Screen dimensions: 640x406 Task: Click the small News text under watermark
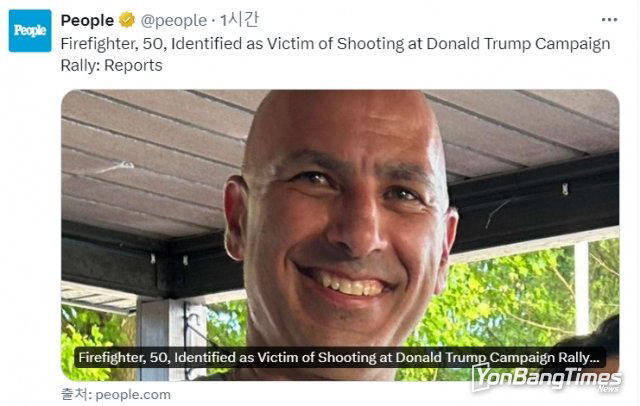pyautogui.click(x=608, y=388)
